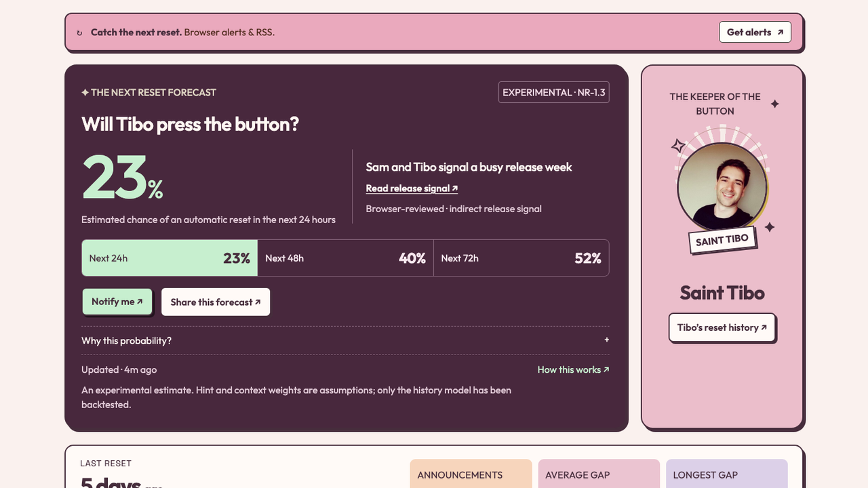Click the Will Tibo press the button heading
Screen dimensions: 868x488
click(190, 124)
